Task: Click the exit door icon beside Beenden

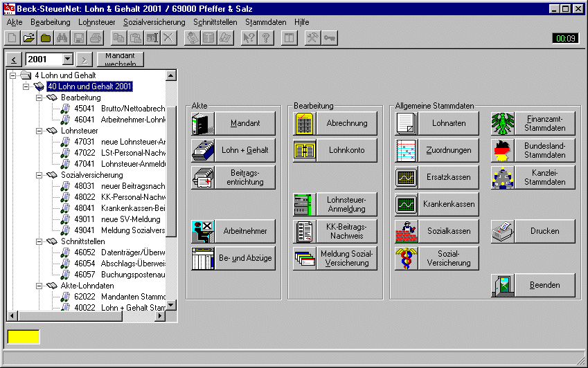Action: 503,285
